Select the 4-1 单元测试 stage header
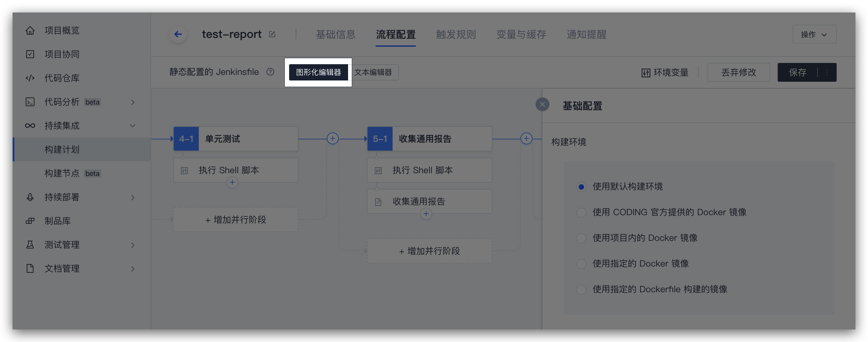The width and height of the screenshot is (868, 342). (x=236, y=139)
